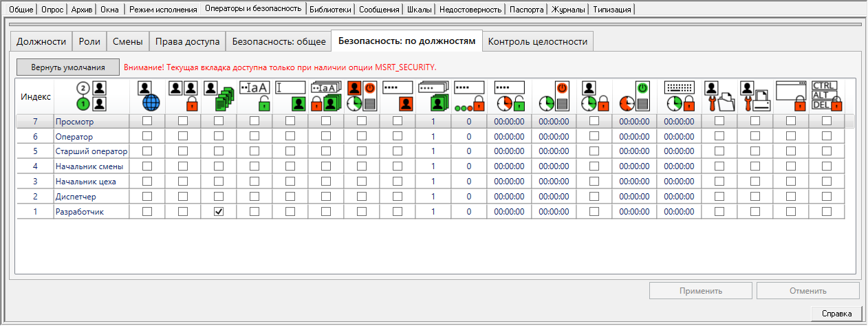Click the Индекс column header

click(35, 96)
